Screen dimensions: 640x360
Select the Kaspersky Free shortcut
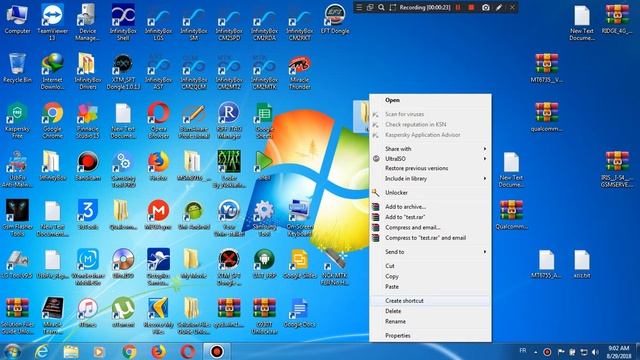pyautogui.click(x=17, y=121)
